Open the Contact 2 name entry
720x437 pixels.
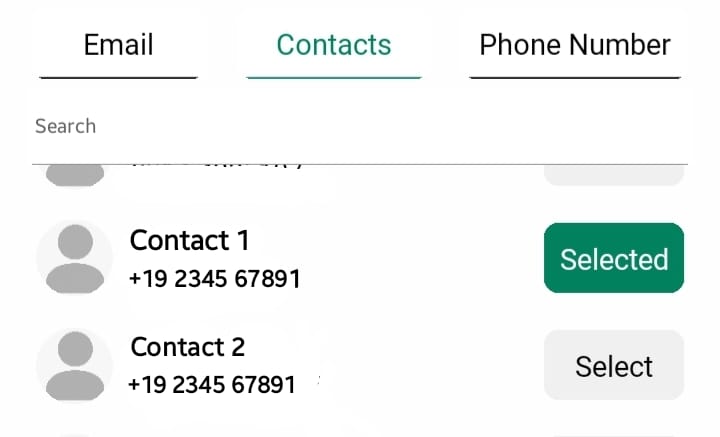click(188, 347)
